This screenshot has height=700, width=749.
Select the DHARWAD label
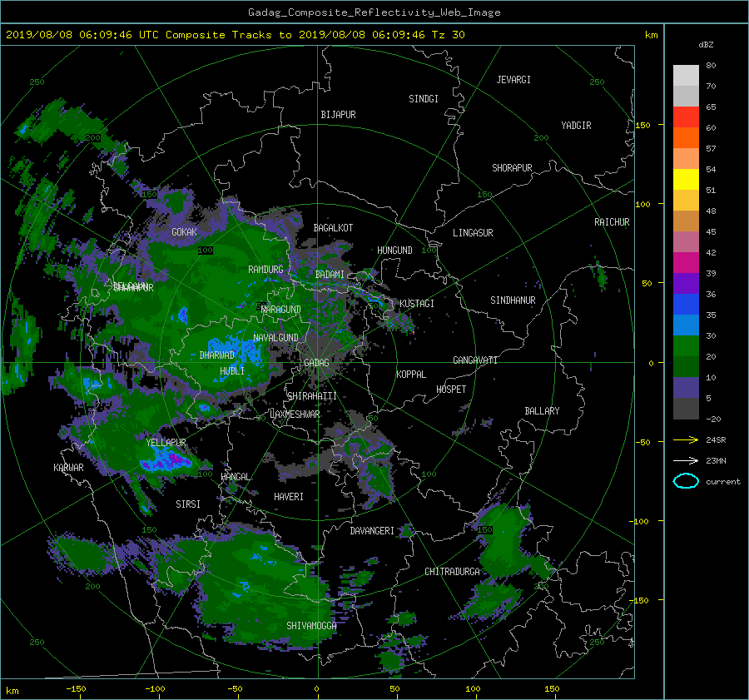(217, 355)
